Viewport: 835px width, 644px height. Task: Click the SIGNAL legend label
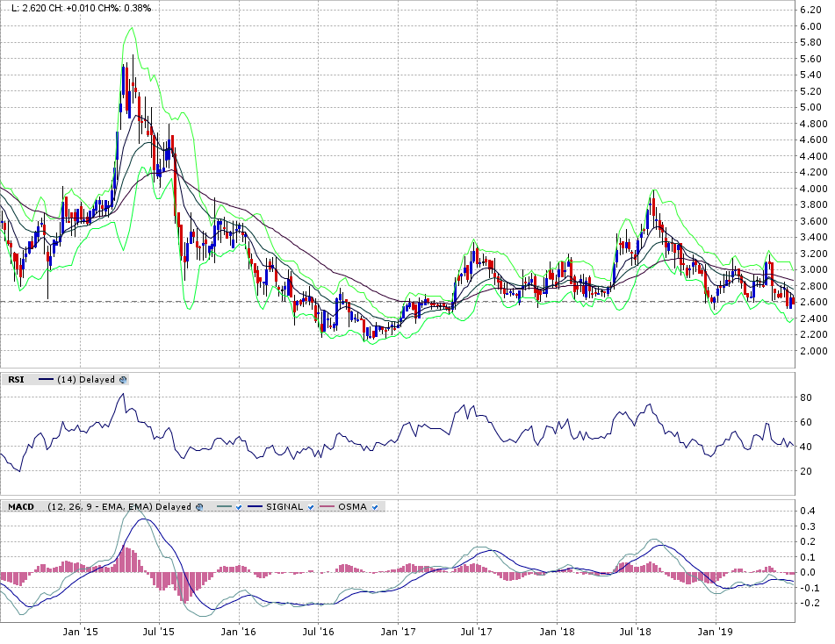click(284, 506)
